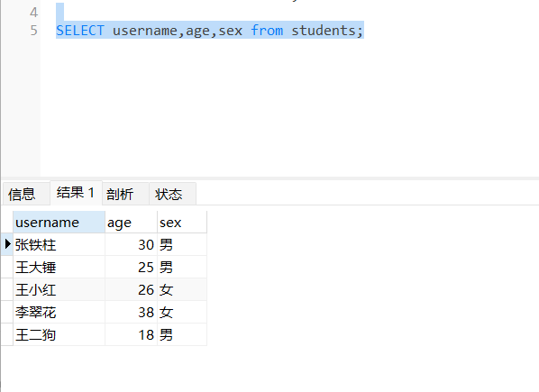Click row selector beside 王大锤
The height and width of the screenshot is (392, 539).
click(x=7, y=267)
